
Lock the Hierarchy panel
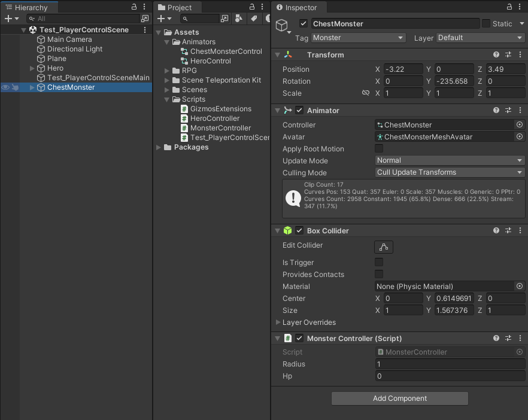pos(134,7)
